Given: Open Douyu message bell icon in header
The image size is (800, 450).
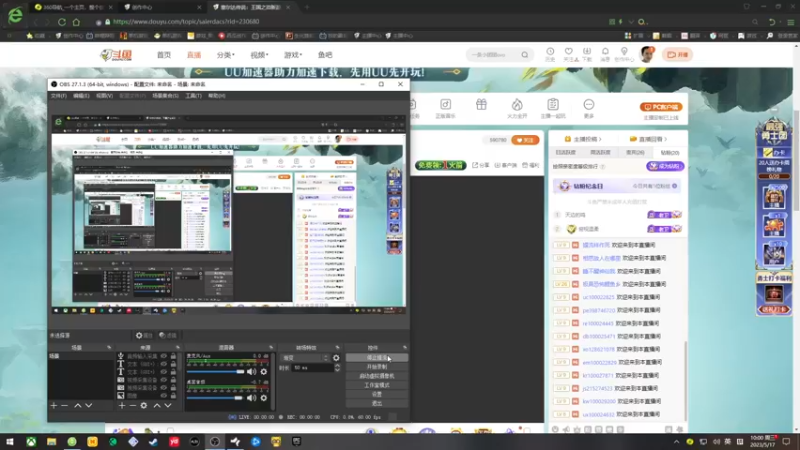Looking at the screenshot, I should pyautogui.click(x=605, y=52).
